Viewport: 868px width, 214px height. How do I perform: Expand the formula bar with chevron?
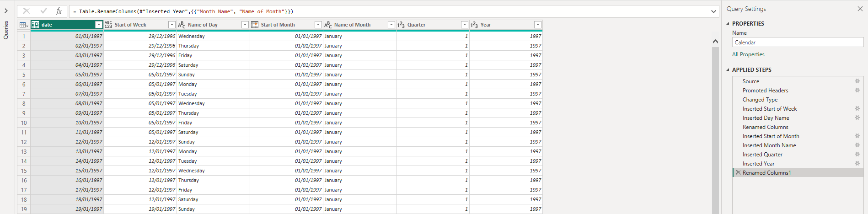tap(713, 11)
